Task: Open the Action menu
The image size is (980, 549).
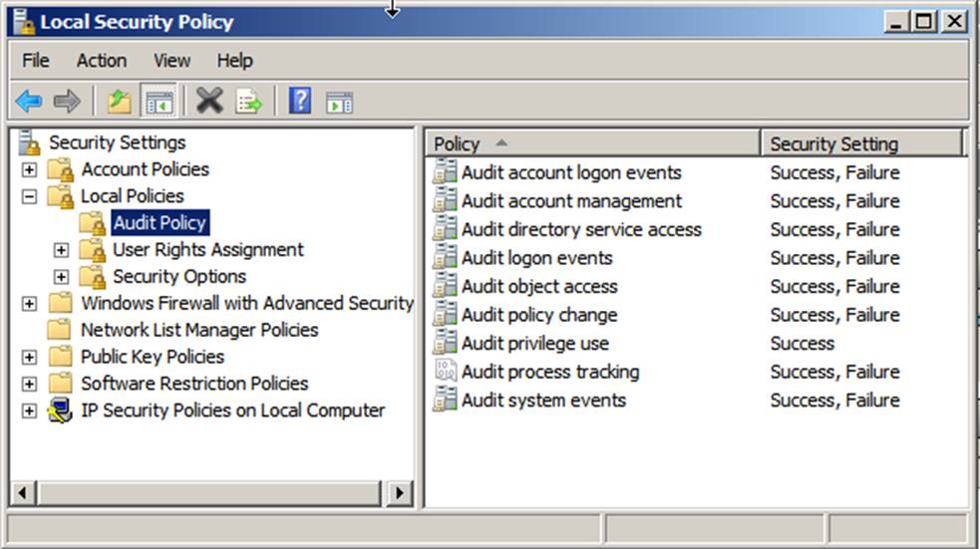Action: (x=101, y=61)
